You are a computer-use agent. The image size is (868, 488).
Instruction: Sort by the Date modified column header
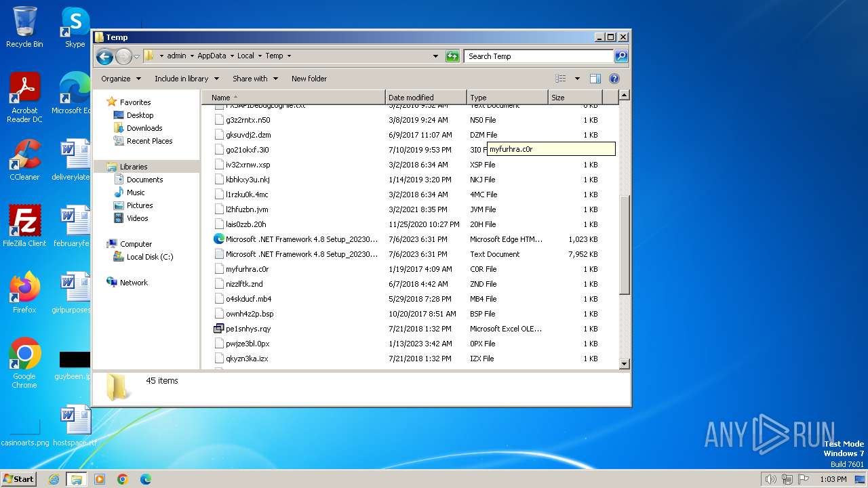(x=426, y=98)
